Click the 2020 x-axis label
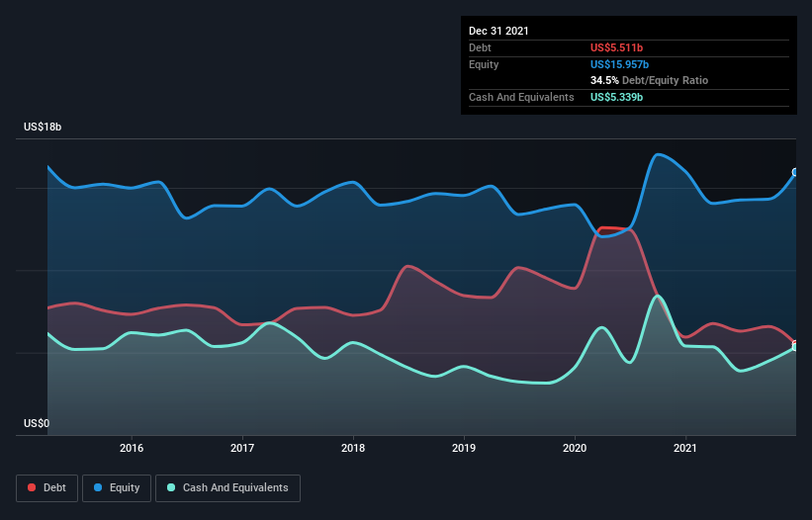 click(575, 448)
